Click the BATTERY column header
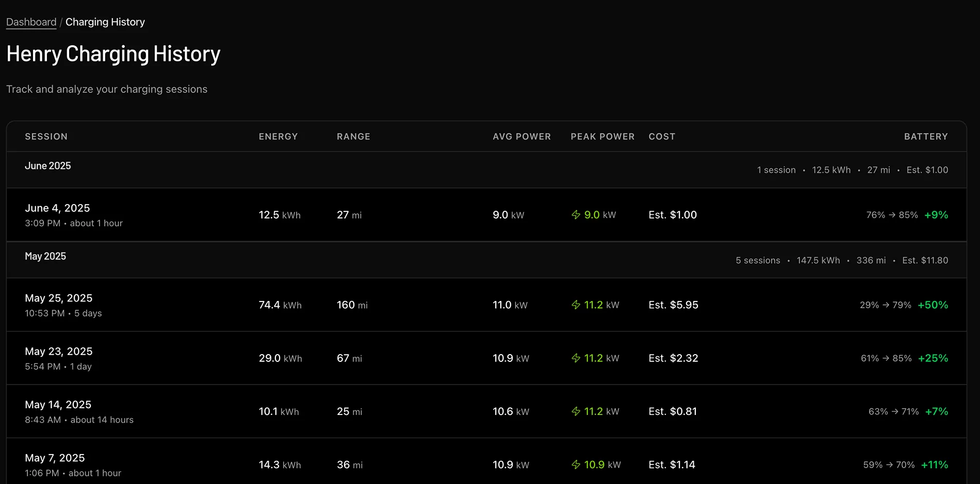The height and width of the screenshot is (484, 980). coord(926,137)
